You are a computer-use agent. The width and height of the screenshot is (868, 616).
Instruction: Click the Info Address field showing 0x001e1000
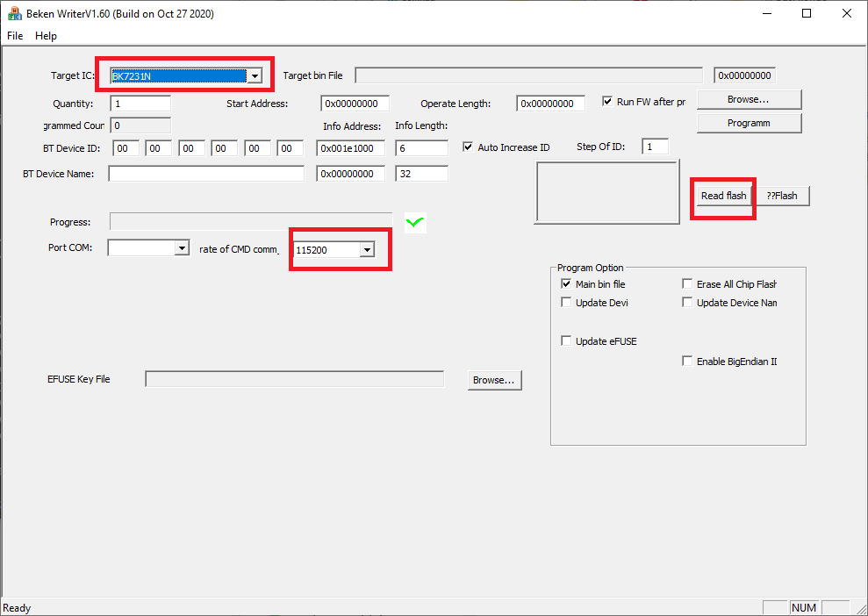(x=351, y=148)
